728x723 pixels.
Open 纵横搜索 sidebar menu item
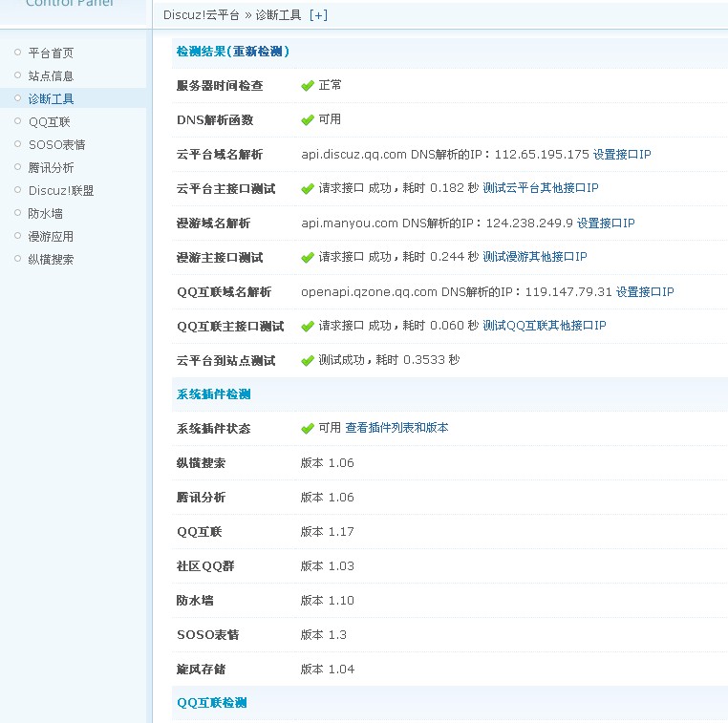click(x=51, y=260)
